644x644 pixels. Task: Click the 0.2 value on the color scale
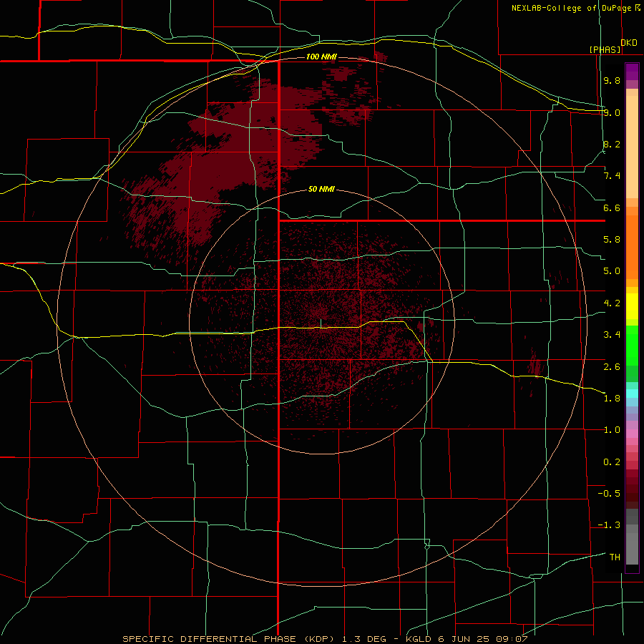point(612,462)
